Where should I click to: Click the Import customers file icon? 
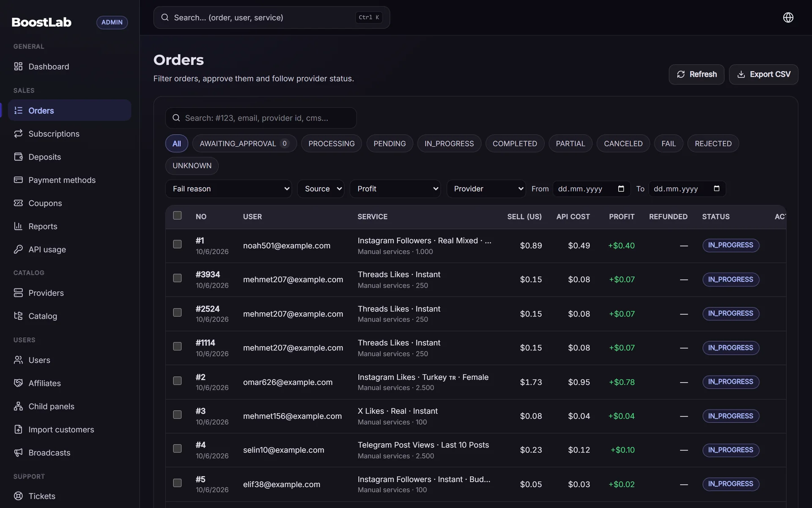point(18,429)
